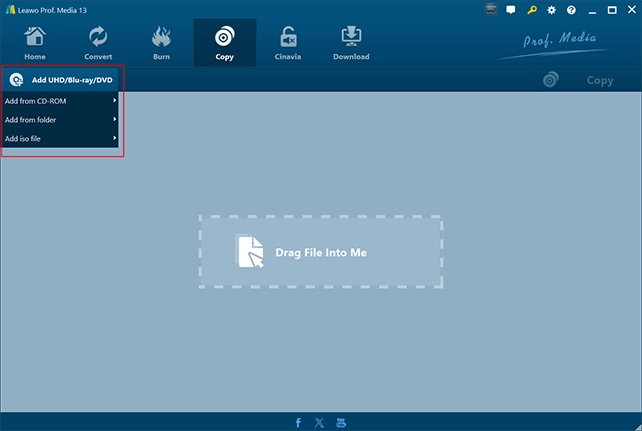This screenshot has height=431, width=642.
Task: Expand the Add iso file submenu arrow
Action: pos(115,138)
